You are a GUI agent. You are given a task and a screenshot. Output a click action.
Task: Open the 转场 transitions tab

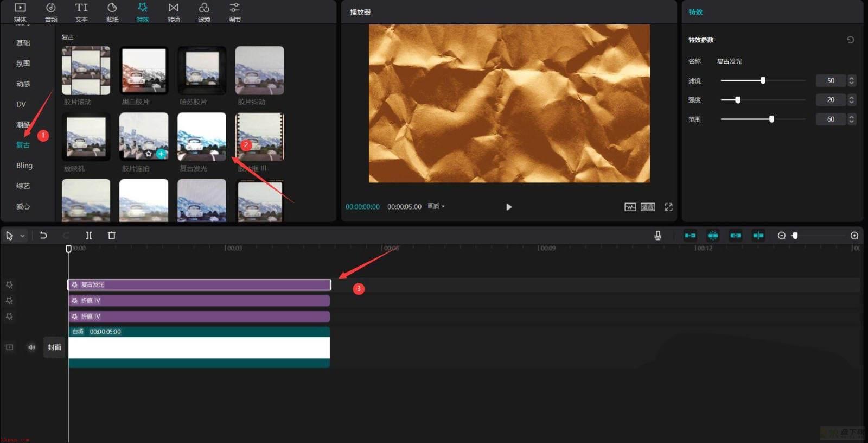(174, 12)
